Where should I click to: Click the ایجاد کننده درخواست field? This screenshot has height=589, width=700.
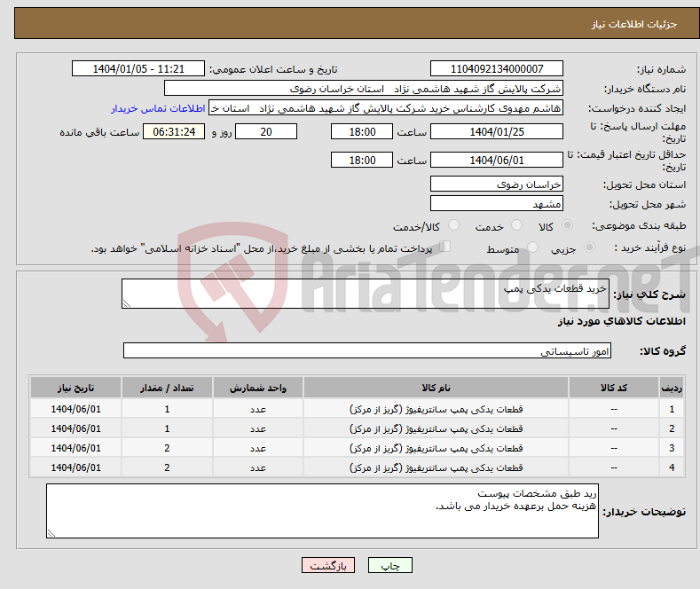[386, 108]
